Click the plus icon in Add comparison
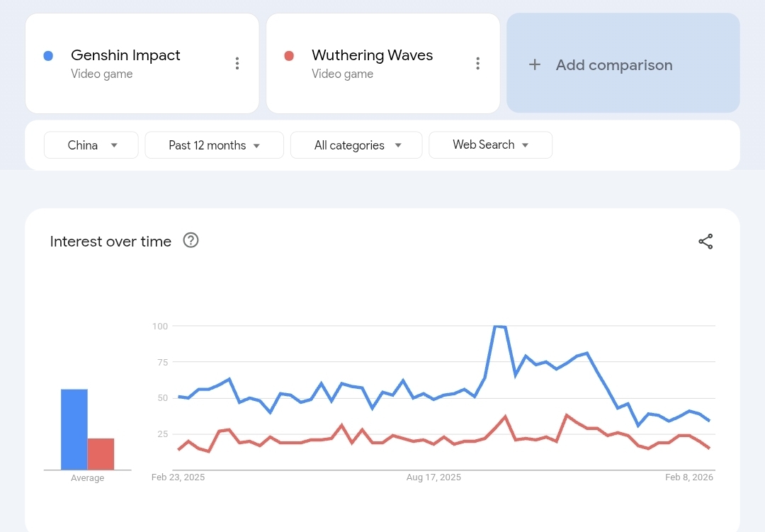This screenshot has width=765, height=532. pos(535,65)
